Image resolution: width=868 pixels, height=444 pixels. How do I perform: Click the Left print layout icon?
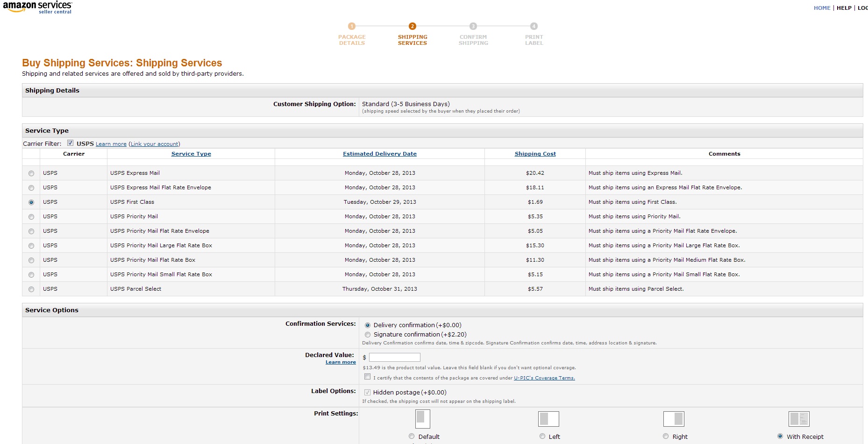(548, 419)
